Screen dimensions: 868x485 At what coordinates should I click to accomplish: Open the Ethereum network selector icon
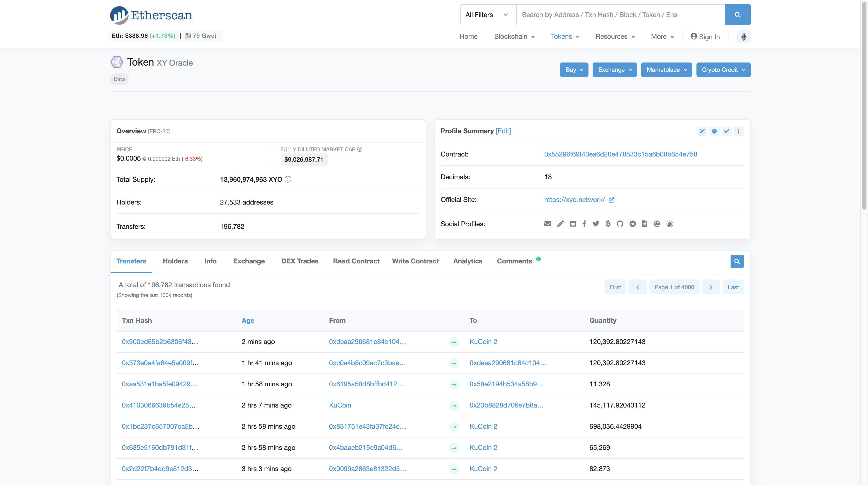coord(744,36)
